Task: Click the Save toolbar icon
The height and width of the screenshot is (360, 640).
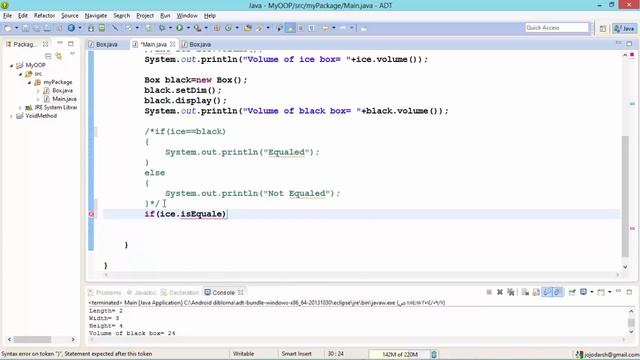Action: (x=26, y=28)
